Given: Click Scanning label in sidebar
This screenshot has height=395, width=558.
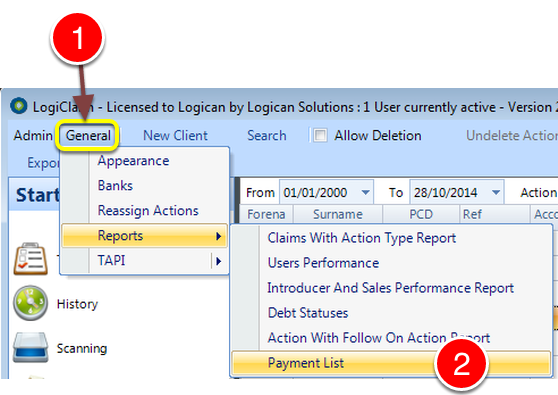Looking at the screenshot, I should [82, 348].
